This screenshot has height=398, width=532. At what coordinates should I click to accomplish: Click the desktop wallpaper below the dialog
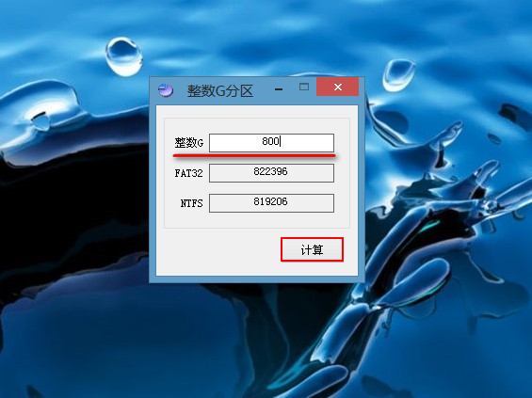[257, 339]
